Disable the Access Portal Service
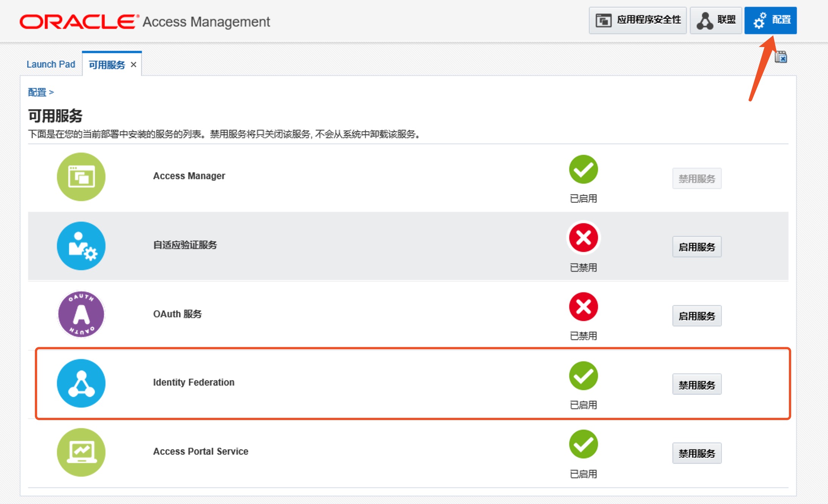The width and height of the screenshot is (828, 504). (x=697, y=453)
